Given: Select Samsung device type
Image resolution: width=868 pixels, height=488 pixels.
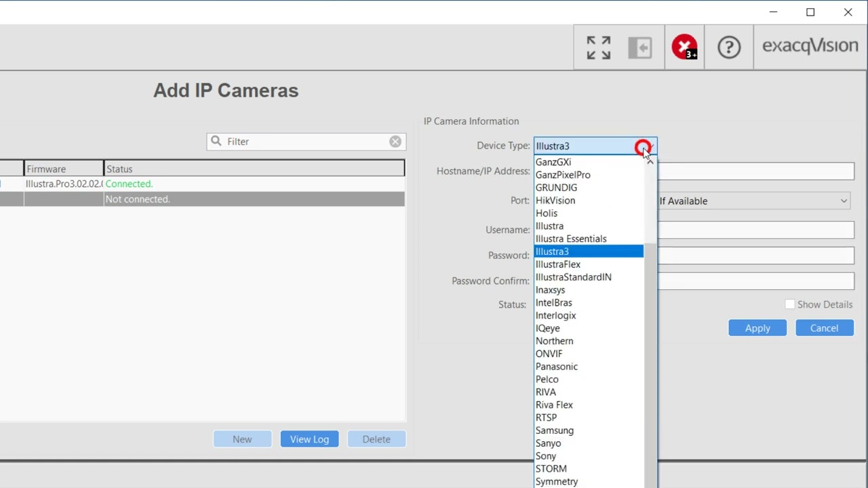Looking at the screenshot, I should click(x=589, y=431).
